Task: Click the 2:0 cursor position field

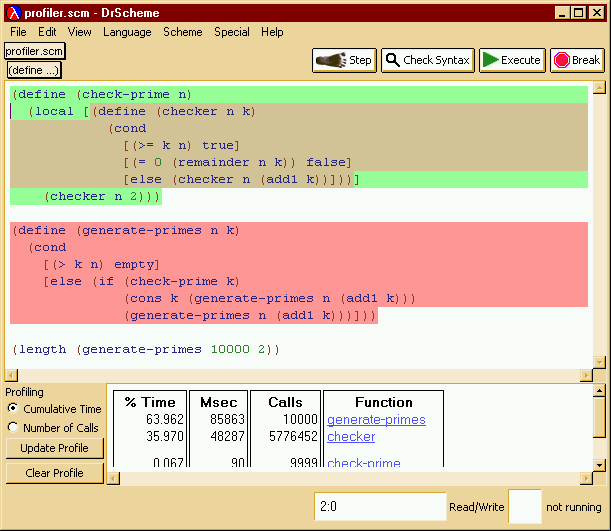Action: click(380, 506)
